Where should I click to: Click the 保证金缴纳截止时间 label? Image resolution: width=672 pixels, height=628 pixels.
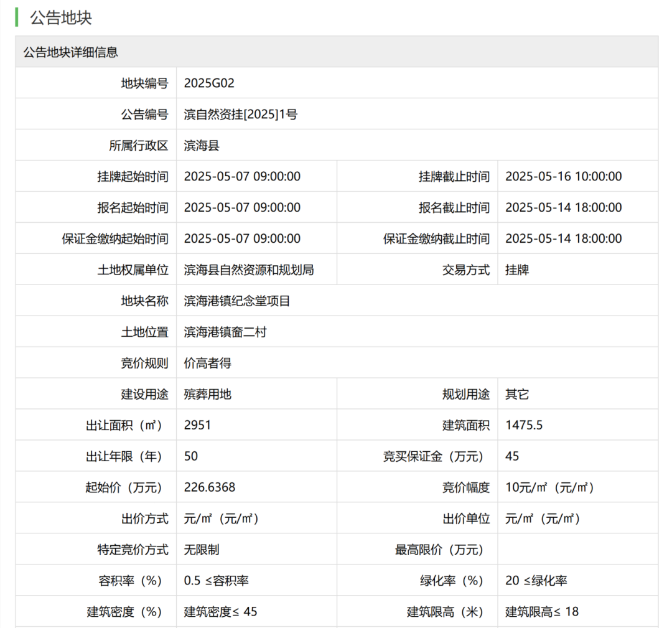436,239
